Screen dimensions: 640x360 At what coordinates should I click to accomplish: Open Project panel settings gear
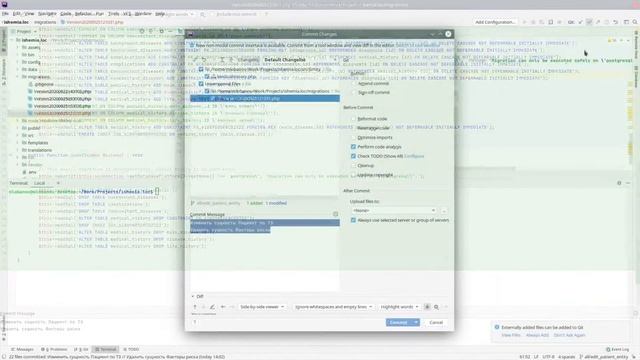click(161, 31)
